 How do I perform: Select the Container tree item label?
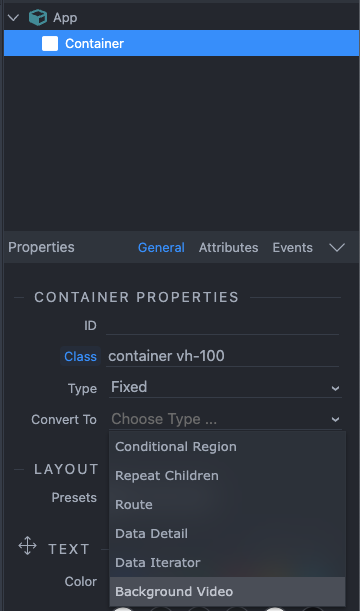click(94, 44)
